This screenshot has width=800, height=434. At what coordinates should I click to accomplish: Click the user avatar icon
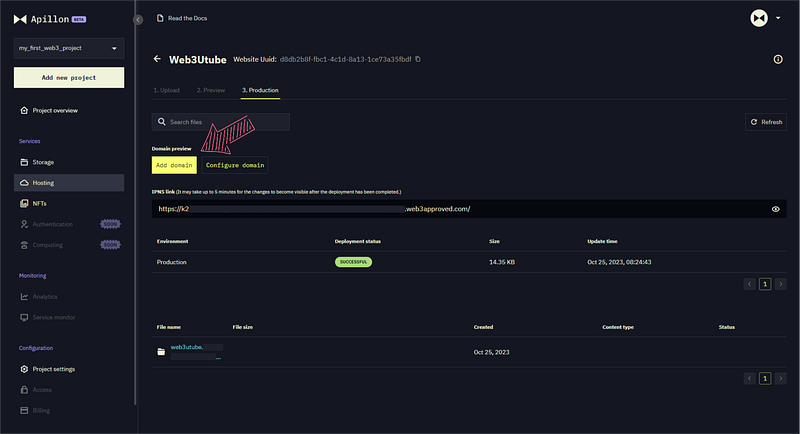pos(759,18)
